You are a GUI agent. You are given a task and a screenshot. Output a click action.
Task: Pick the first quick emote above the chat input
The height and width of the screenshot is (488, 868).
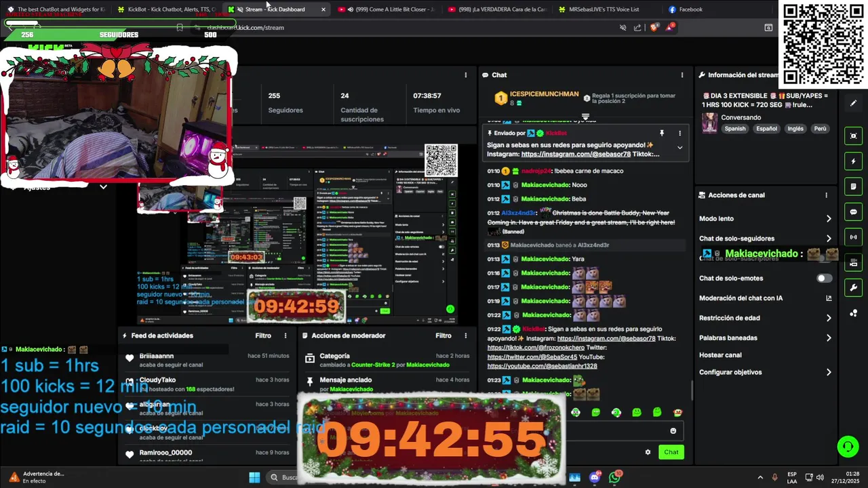point(576,412)
